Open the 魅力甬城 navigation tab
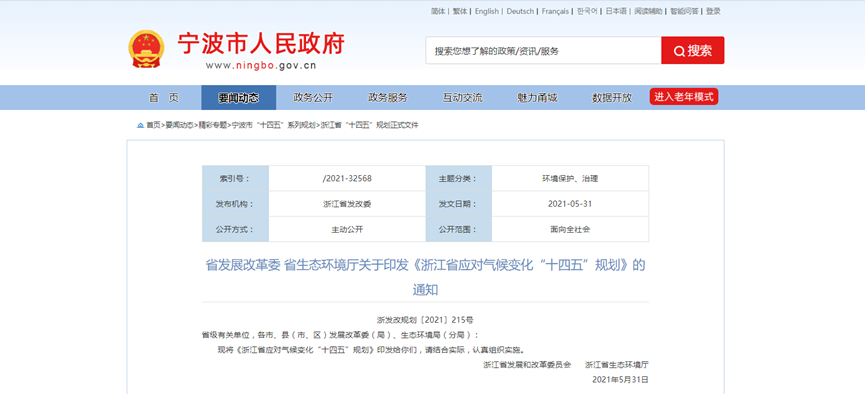This screenshot has height=394, width=865. (x=537, y=98)
